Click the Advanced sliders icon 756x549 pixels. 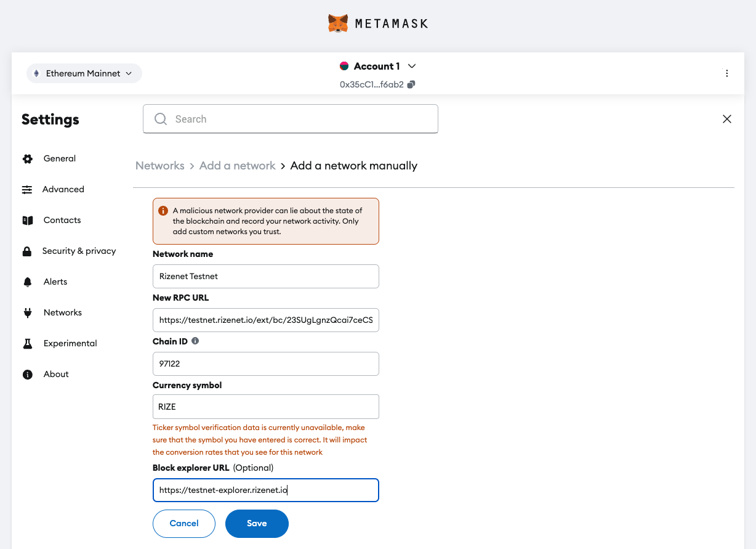click(27, 190)
